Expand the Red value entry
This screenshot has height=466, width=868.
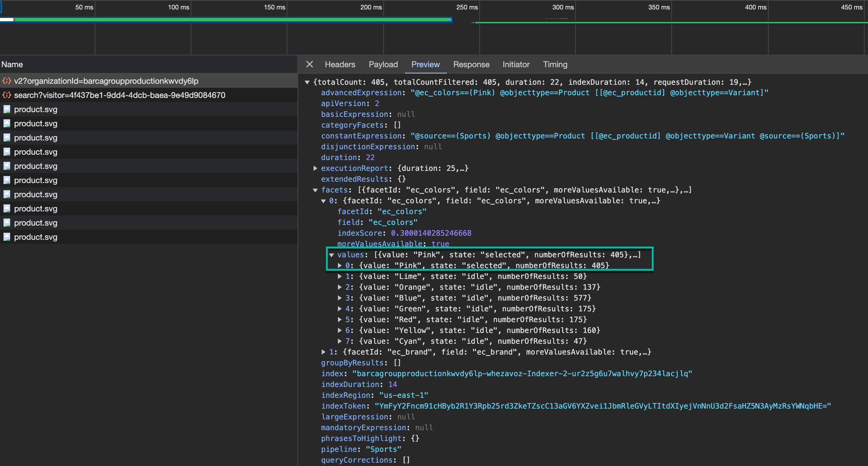click(340, 319)
